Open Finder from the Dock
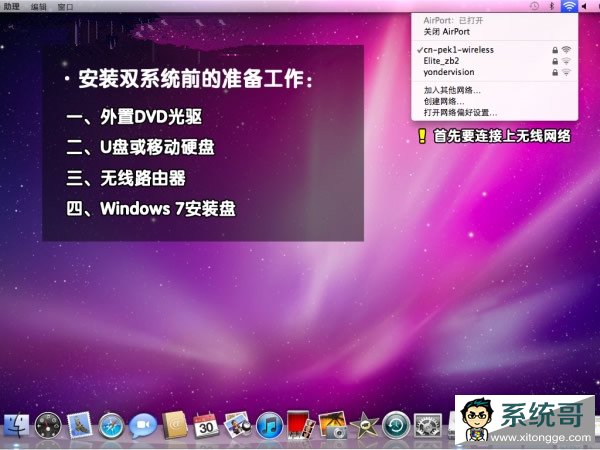Screen dimensions: 600x450 click(x=16, y=426)
